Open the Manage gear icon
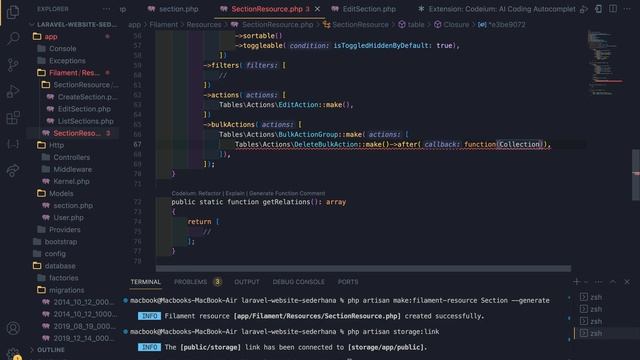This screenshot has width=640, height=360. point(13,353)
